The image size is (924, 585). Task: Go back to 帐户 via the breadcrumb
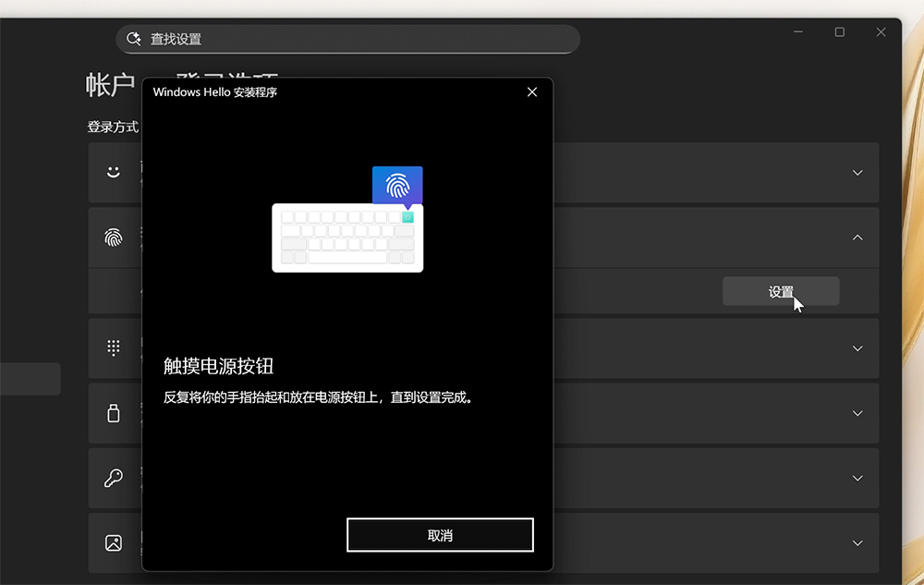tap(111, 85)
